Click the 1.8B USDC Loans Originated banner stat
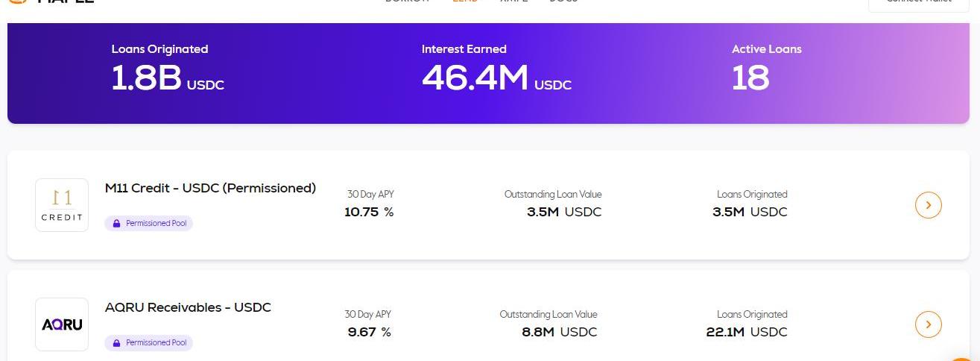 (x=167, y=78)
